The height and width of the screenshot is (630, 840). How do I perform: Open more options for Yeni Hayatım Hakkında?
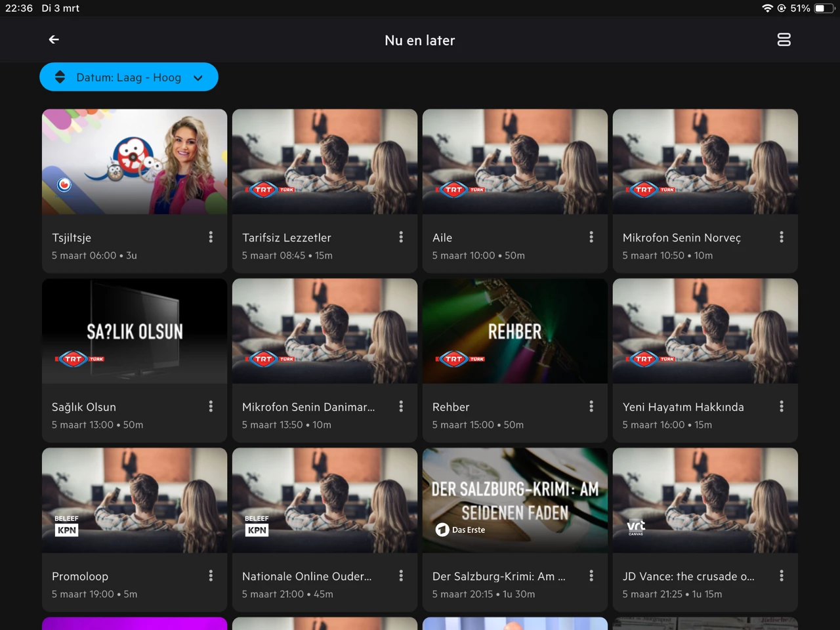[x=782, y=406]
